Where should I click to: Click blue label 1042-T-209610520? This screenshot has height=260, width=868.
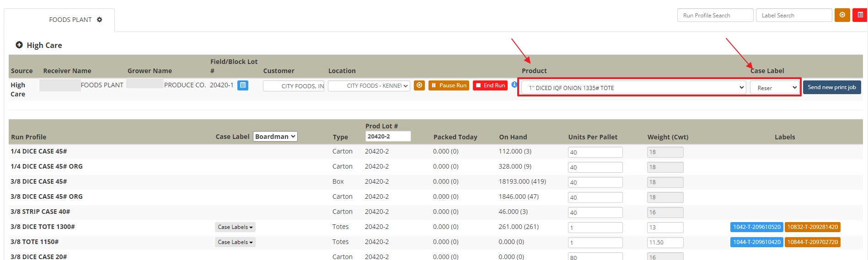pos(756,227)
